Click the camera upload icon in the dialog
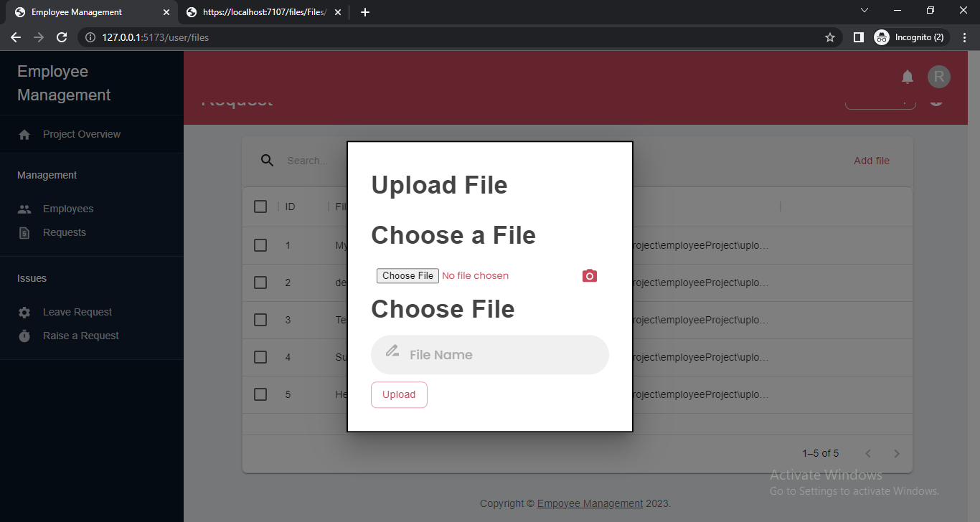The image size is (980, 522). pos(589,275)
